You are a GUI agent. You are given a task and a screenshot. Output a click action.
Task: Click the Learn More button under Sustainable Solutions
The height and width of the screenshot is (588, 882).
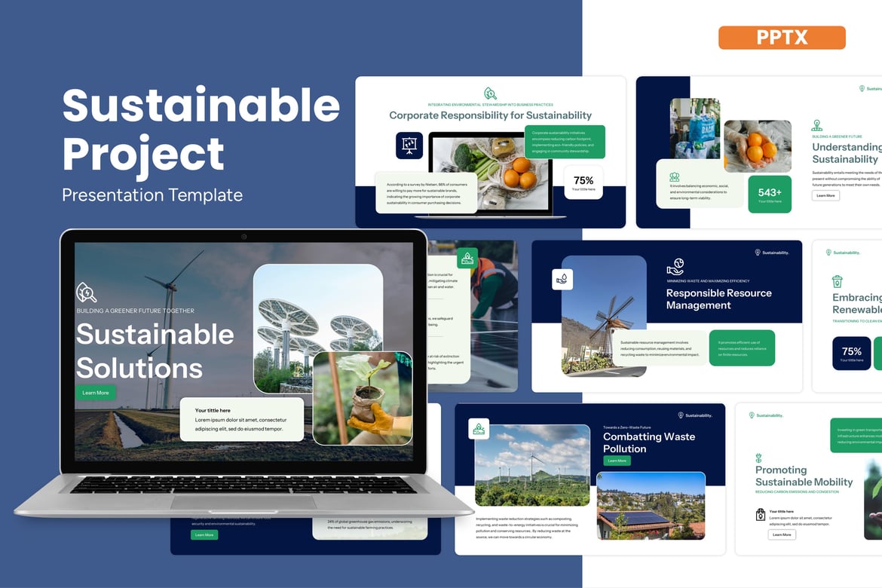point(96,393)
